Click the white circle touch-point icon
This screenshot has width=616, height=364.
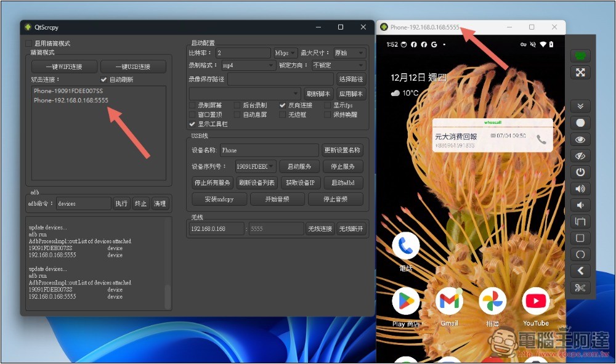pyautogui.click(x=580, y=123)
